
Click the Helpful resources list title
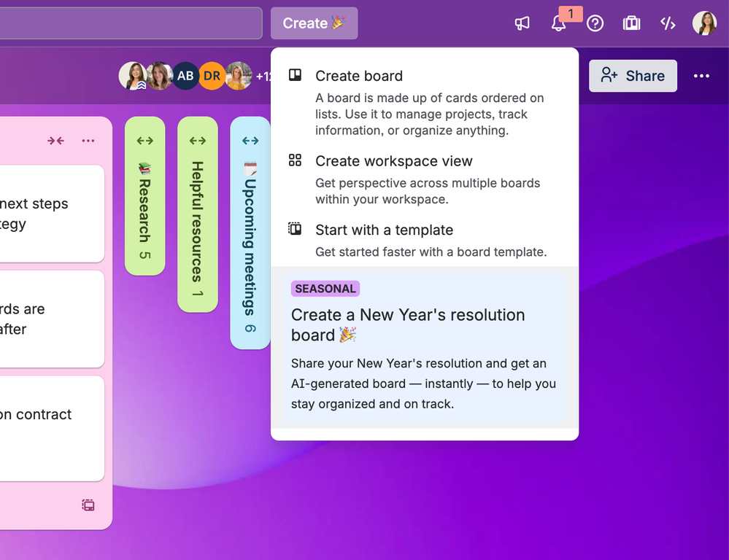click(198, 222)
